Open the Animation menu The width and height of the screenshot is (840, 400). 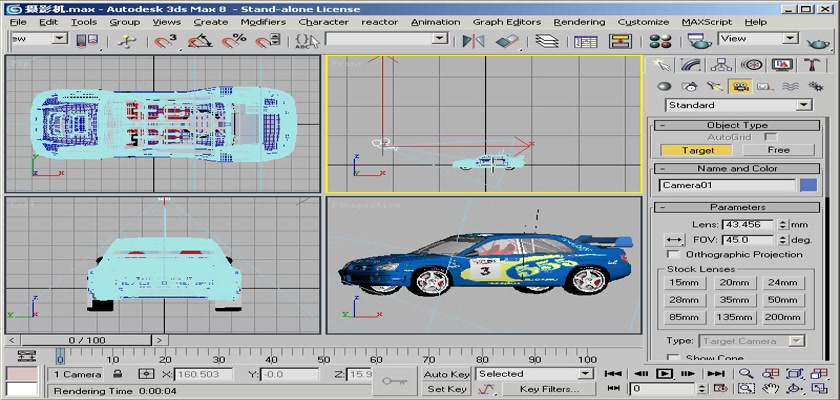[436, 22]
